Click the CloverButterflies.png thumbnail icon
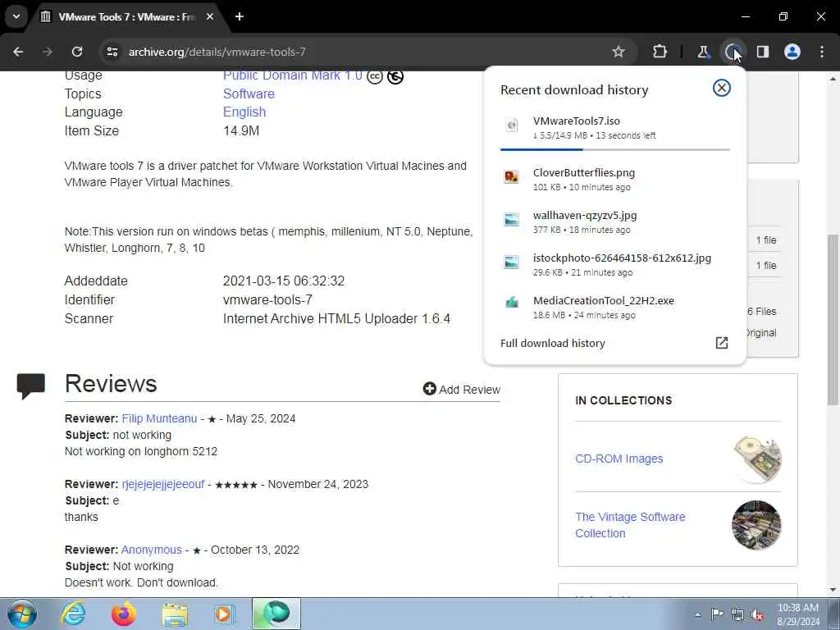The image size is (840, 630). pyautogui.click(x=512, y=176)
